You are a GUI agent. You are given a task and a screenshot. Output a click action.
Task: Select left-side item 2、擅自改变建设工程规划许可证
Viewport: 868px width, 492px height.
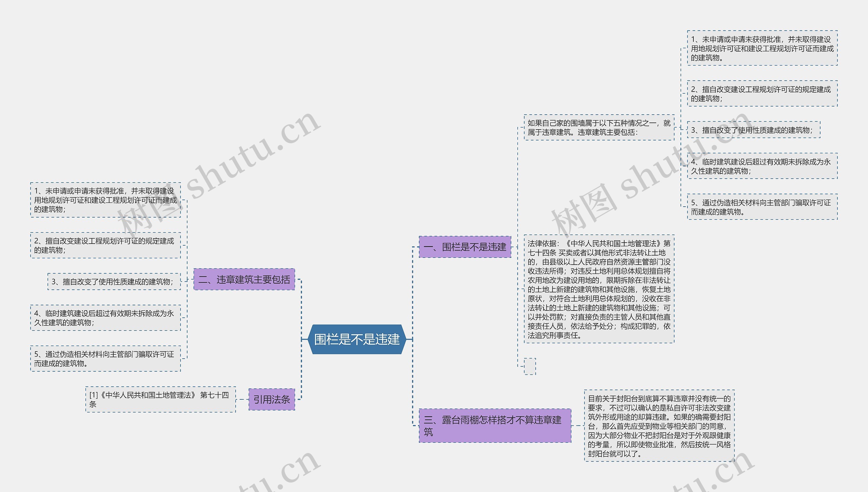pos(105,245)
